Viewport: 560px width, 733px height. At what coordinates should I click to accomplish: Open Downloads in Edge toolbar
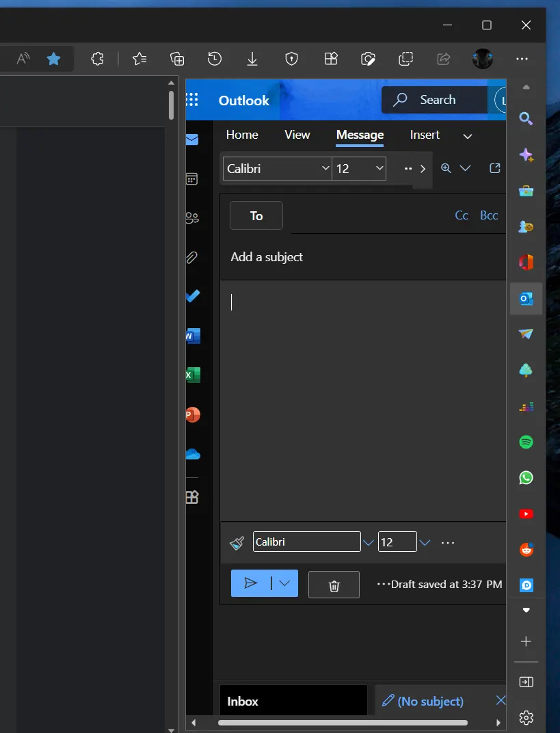coord(252,59)
